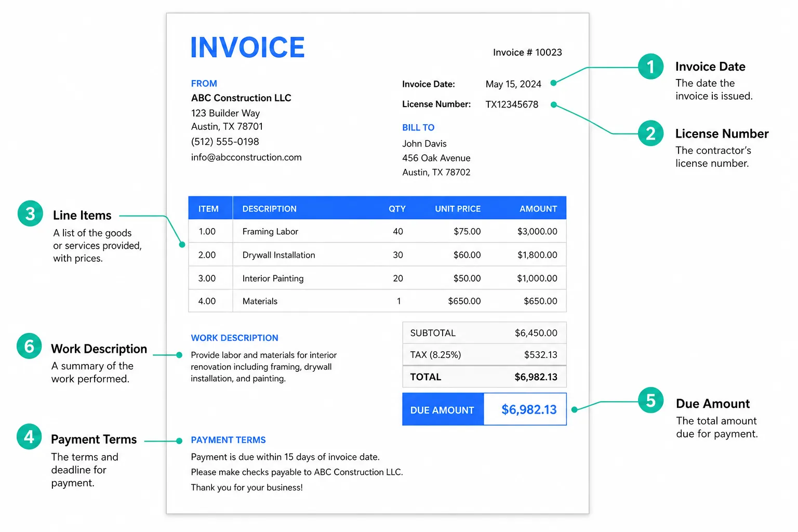Image resolution: width=798 pixels, height=532 pixels.
Task: Click the callout text 'The date the invoice is issued.'
Action: pos(714,90)
